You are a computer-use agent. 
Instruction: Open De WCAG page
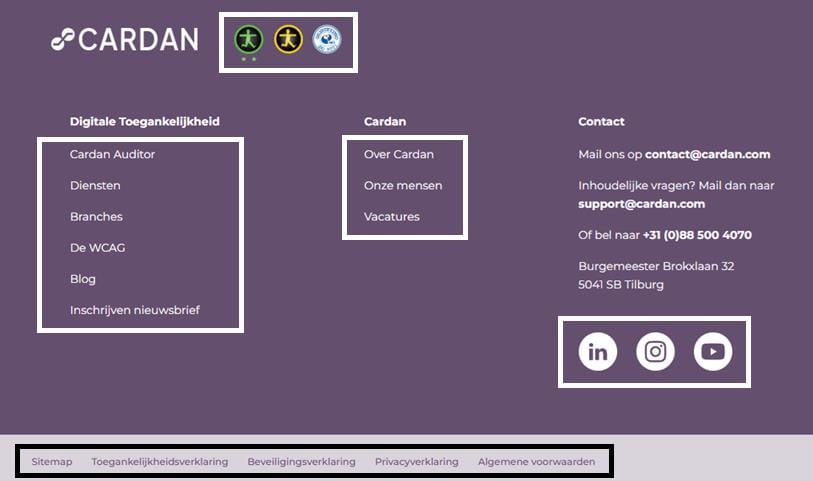(x=97, y=248)
